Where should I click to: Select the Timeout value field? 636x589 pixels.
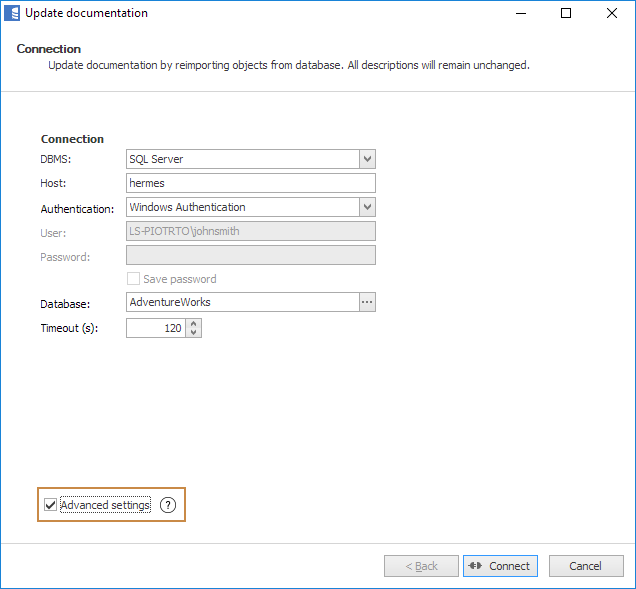(x=155, y=328)
